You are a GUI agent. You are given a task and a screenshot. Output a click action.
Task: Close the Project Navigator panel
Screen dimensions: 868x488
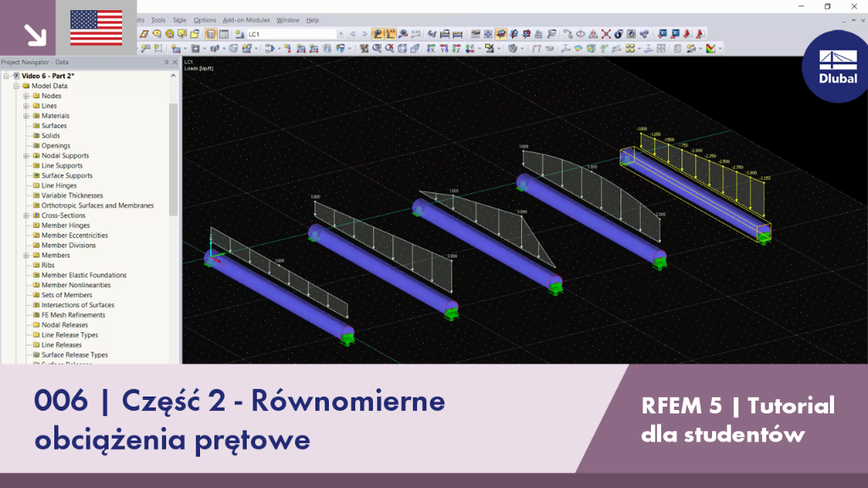coord(175,63)
